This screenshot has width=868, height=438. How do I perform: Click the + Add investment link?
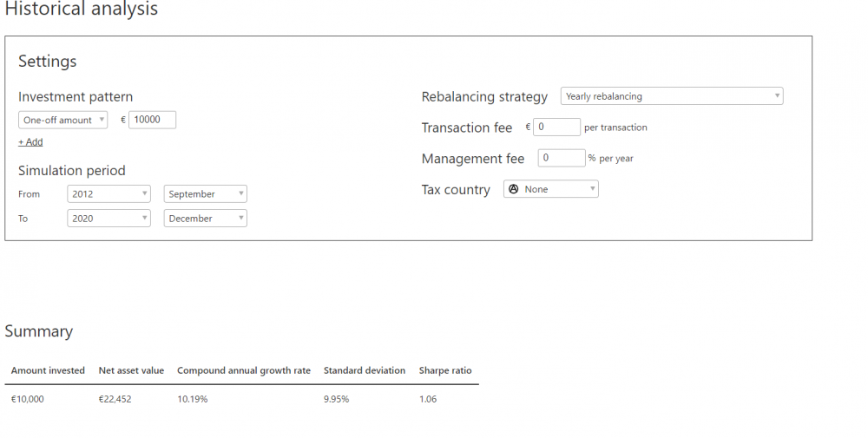[30, 142]
